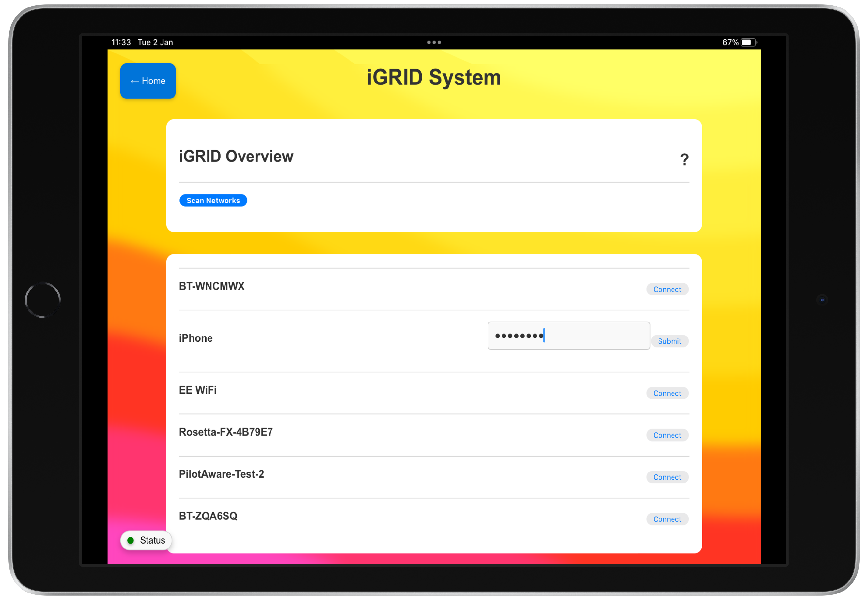Image resolution: width=868 pixels, height=600 pixels.
Task: Connect to the Rosetta-FX-4B79E7 network
Action: [667, 435]
